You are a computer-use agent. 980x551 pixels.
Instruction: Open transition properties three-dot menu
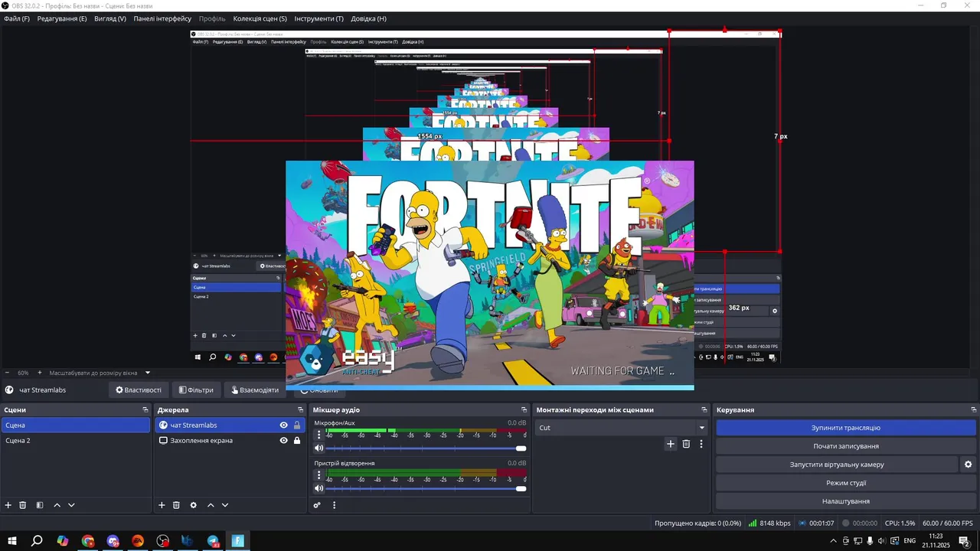(x=701, y=444)
